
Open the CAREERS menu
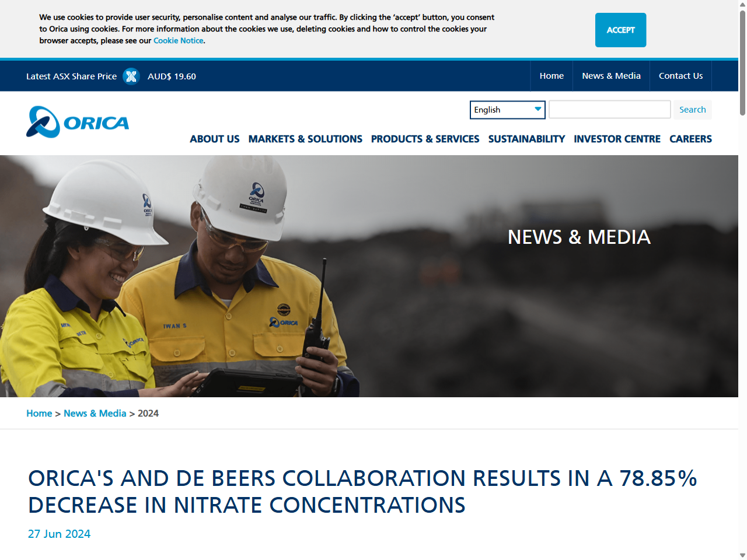[x=691, y=139]
